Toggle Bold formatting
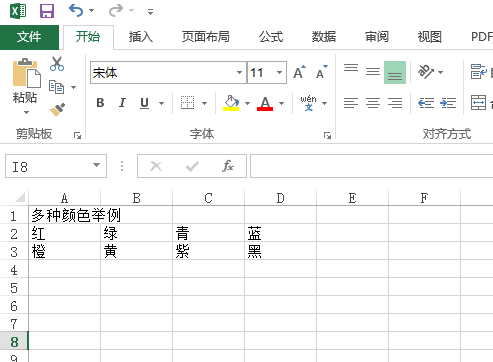 tap(100, 103)
